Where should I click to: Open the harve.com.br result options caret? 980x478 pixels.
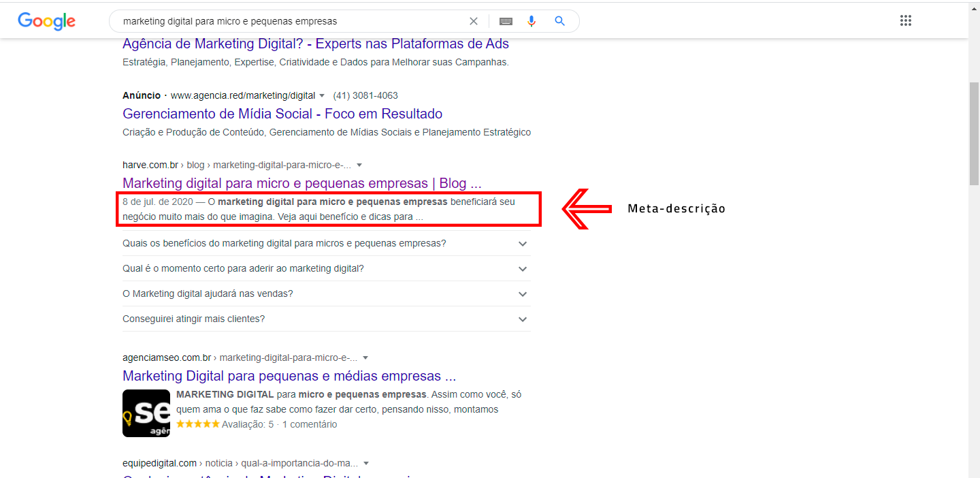pyautogui.click(x=359, y=164)
